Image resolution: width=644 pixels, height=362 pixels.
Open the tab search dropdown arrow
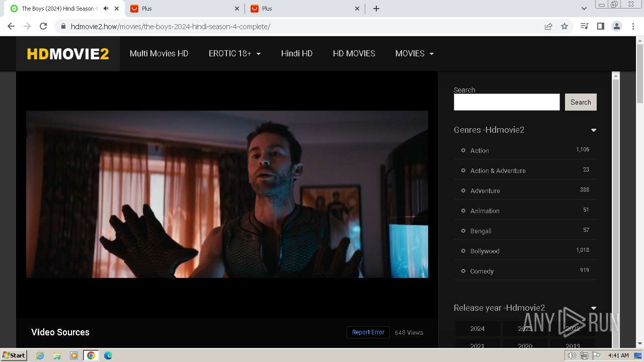point(584,9)
